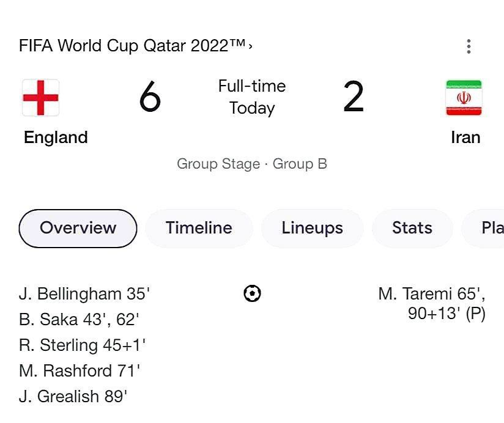Select scorer J. Bellingham 35'
This screenshot has height=423, width=504.
(x=84, y=294)
